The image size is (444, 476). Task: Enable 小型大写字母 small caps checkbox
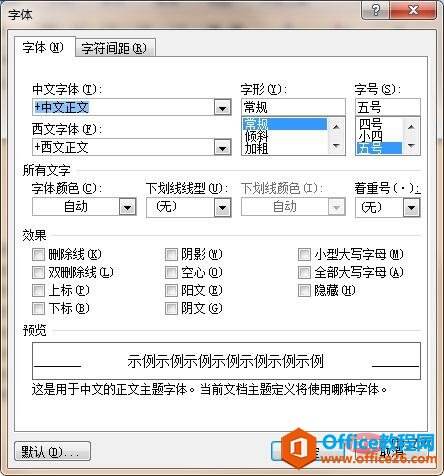click(x=304, y=255)
